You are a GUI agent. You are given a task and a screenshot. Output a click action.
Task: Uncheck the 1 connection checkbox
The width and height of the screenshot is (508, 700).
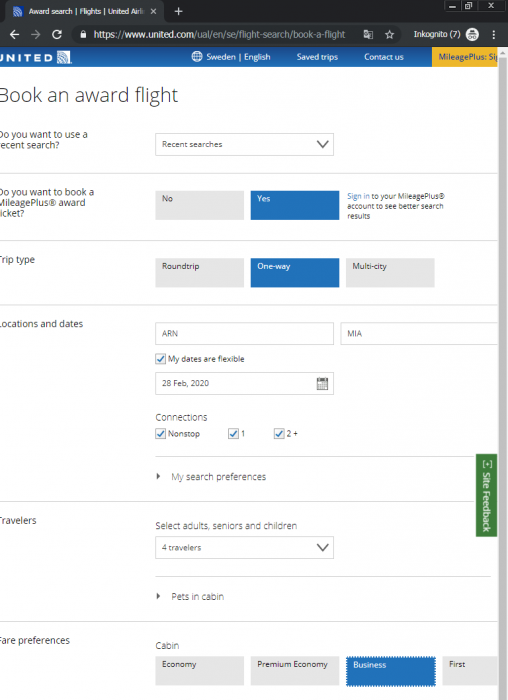click(233, 433)
